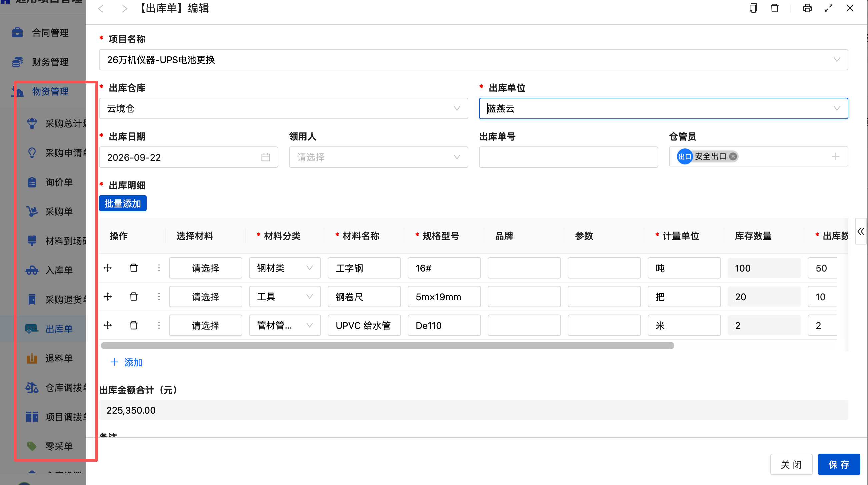Click 批量添加 button
The width and height of the screenshot is (868, 485).
click(123, 203)
